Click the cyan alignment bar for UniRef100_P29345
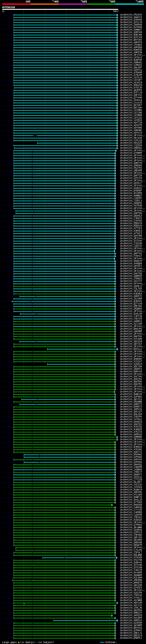This screenshot has width=146, height=644. pos(80,557)
